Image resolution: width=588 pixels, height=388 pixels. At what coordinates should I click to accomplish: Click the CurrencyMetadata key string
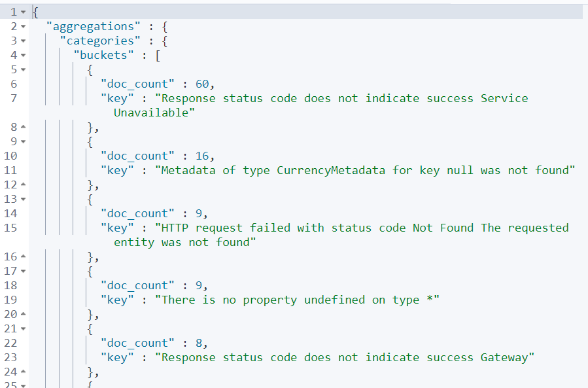point(365,170)
